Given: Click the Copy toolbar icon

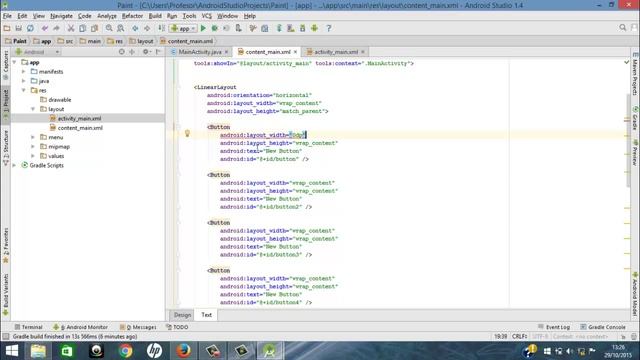Looking at the screenshot, I should (x=82, y=28).
